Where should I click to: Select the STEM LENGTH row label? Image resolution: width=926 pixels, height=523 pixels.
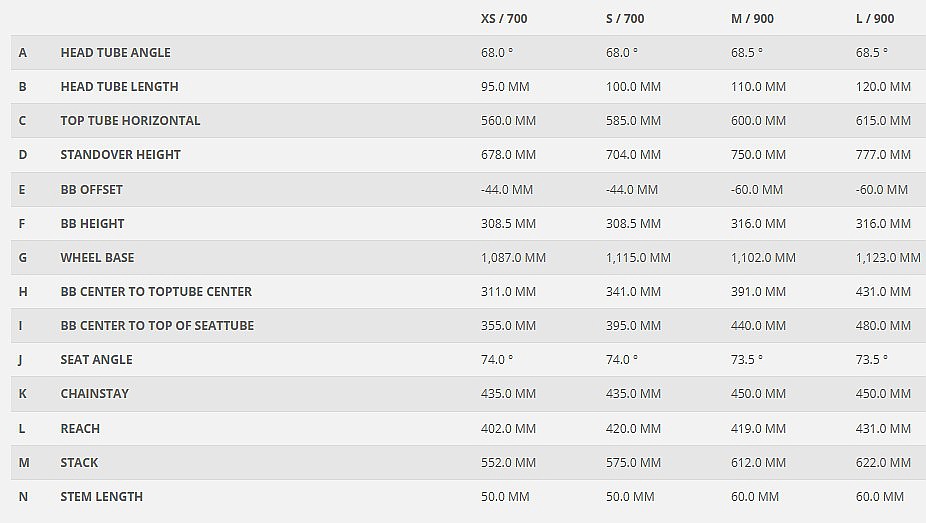click(101, 496)
